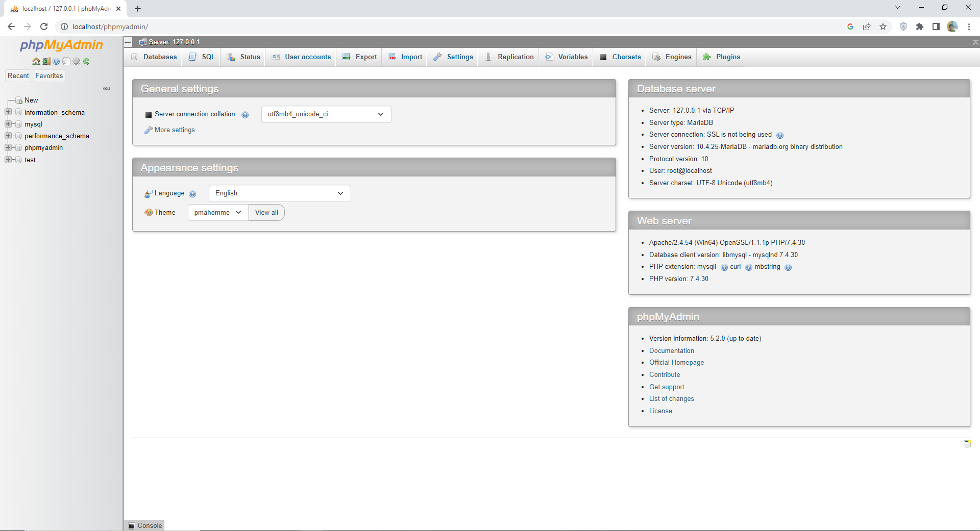Image resolution: width=980 pixels, height=531 pixels.
Task: Click help icon beside SSL is not being used
Action: click(779, 135)
